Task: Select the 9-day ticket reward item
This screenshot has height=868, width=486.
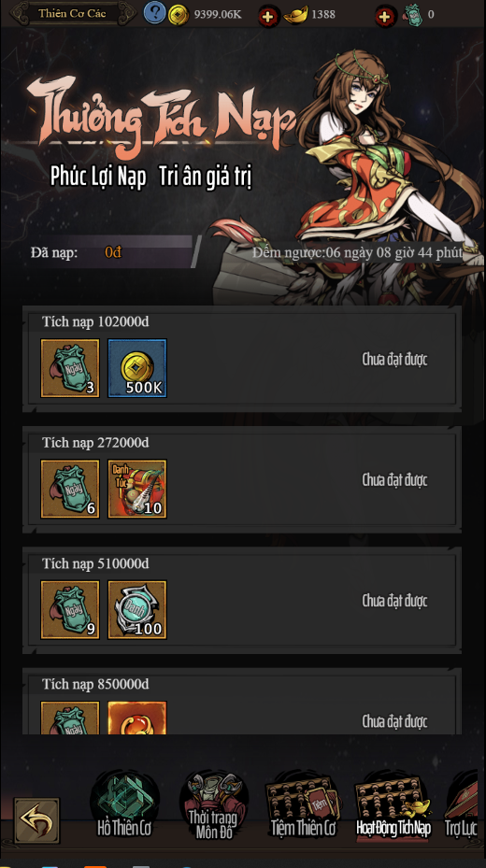Action: click(x=70, y=609)
